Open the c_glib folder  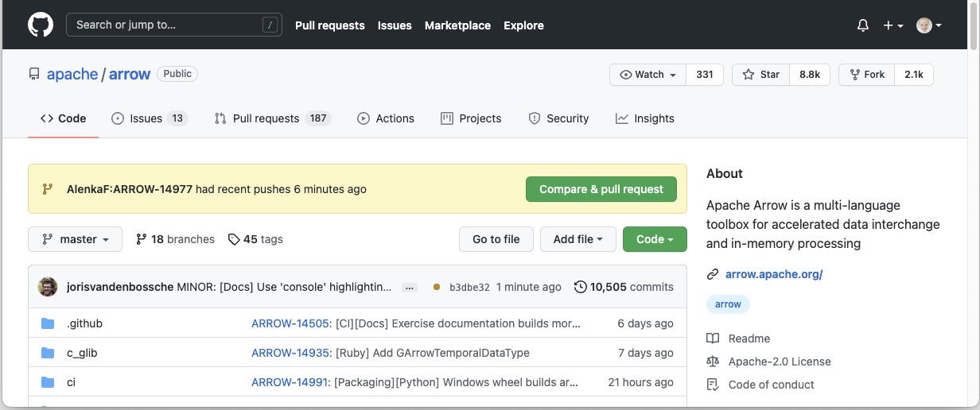(82, 353)
